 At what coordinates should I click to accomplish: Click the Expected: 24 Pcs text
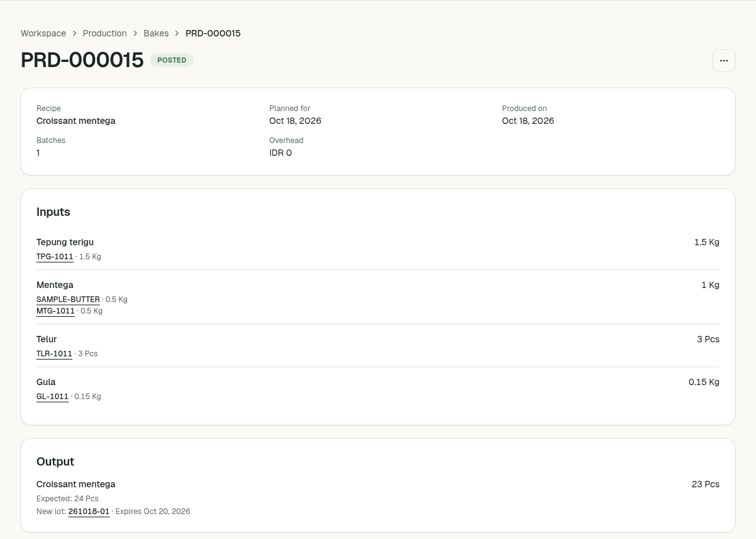(68, 499)
